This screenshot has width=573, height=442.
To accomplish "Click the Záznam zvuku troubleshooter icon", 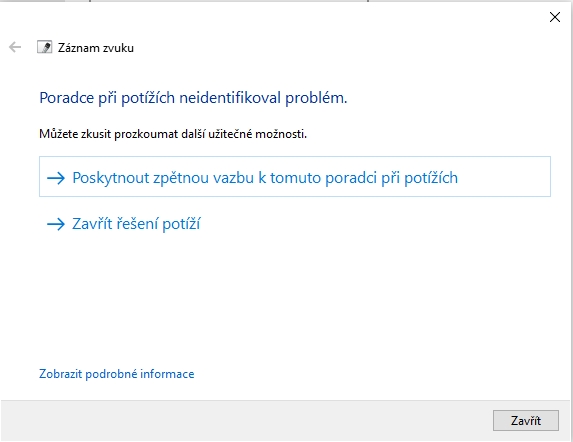I will 45,47.
